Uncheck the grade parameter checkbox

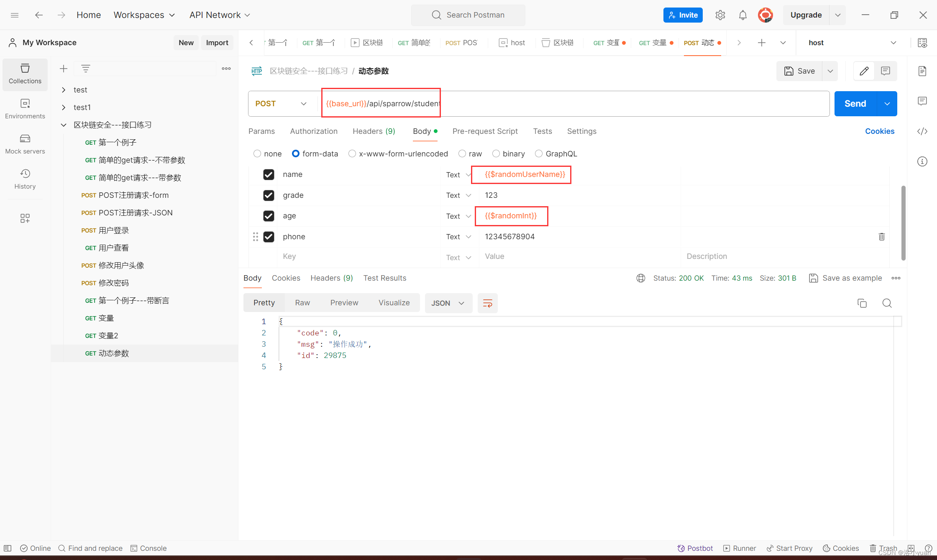point(269,195)
